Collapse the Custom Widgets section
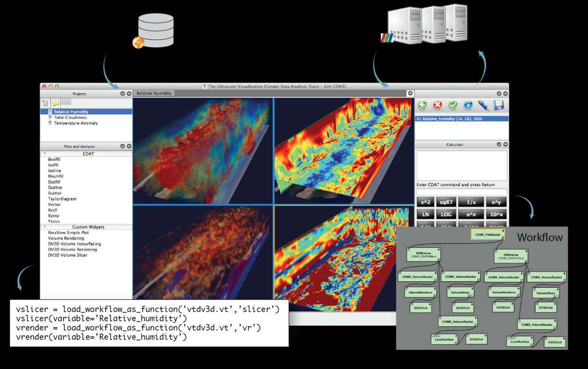This screenshot has height=369, width=588. (x=45, y=227)
